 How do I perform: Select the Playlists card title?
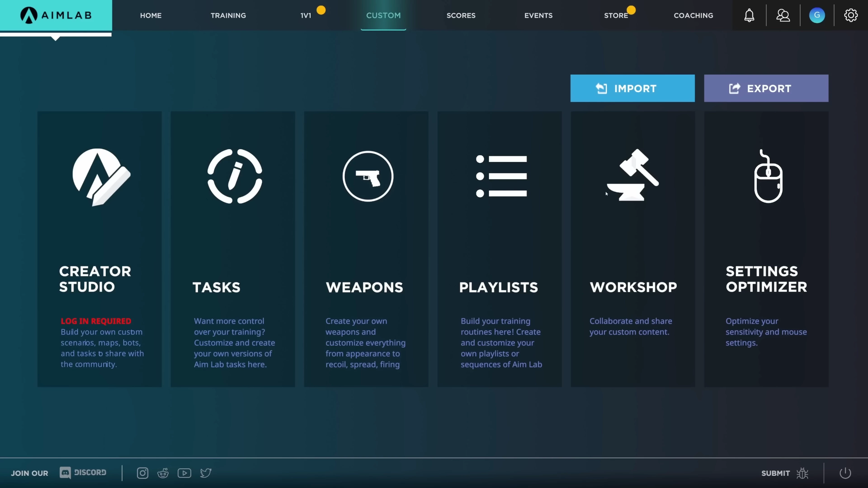click(x=498, y=287)
